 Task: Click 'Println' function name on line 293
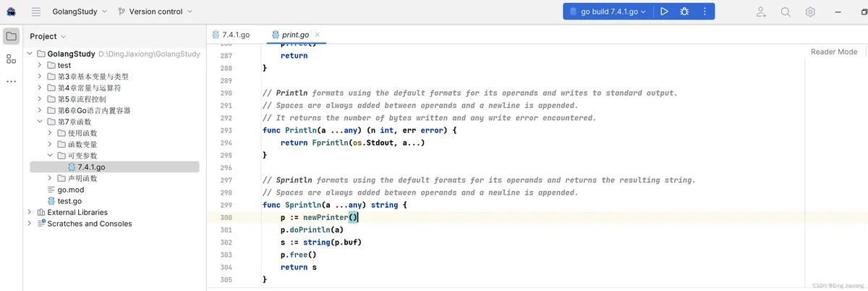click(x=301, y=130)
